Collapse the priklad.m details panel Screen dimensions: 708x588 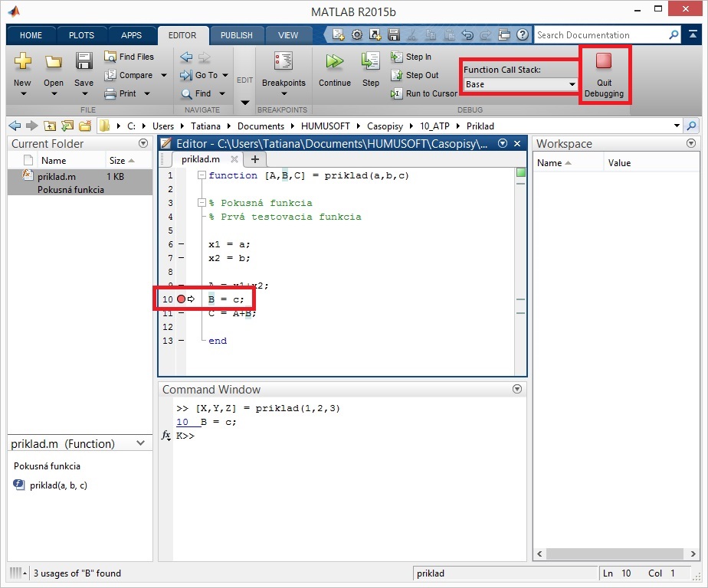pyautogui.click(x=140, y=443)
